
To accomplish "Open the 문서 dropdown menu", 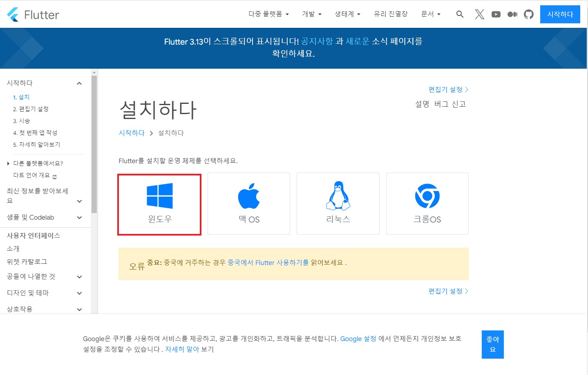I will click(x=431, y=14).
